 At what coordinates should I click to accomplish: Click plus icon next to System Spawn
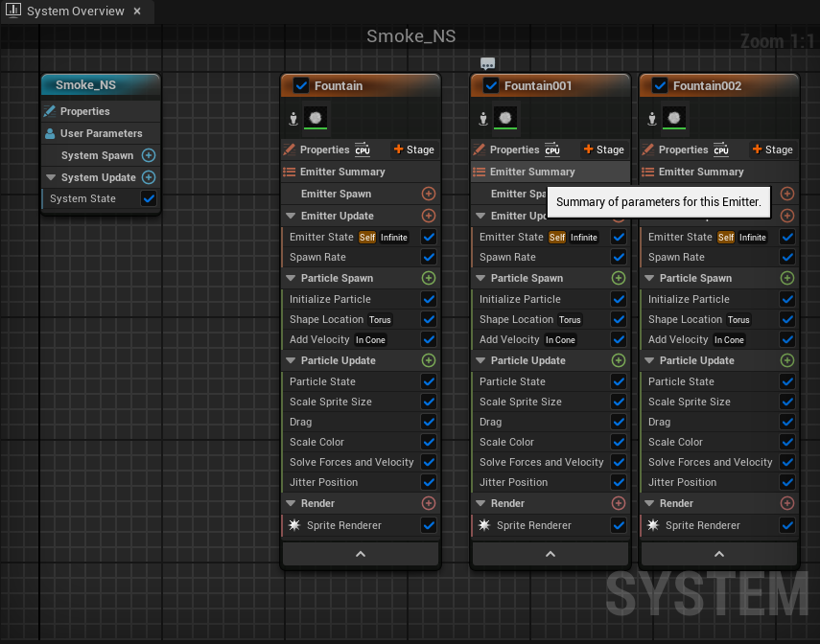click(149, 155)
